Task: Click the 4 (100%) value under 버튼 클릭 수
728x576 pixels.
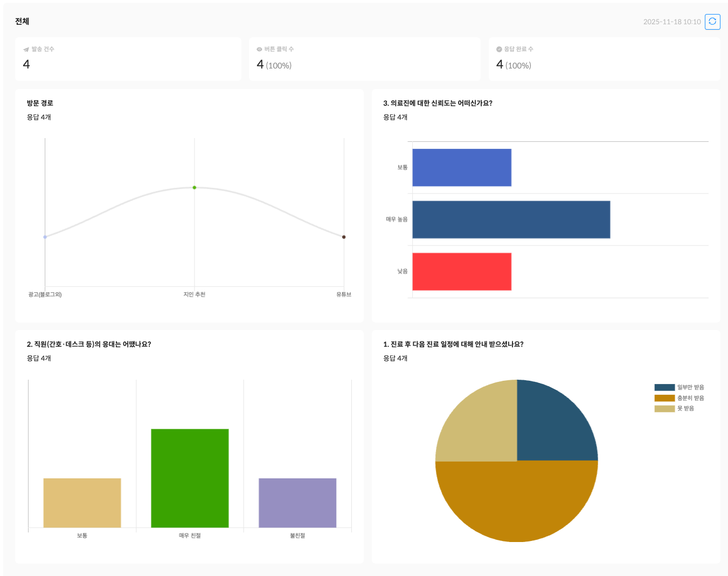Action: [274, 65]
